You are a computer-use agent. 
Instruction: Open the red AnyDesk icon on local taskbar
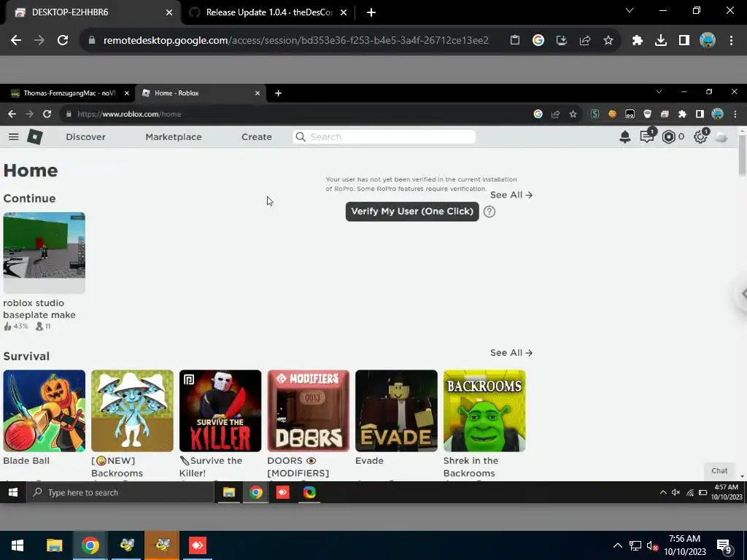197,545
